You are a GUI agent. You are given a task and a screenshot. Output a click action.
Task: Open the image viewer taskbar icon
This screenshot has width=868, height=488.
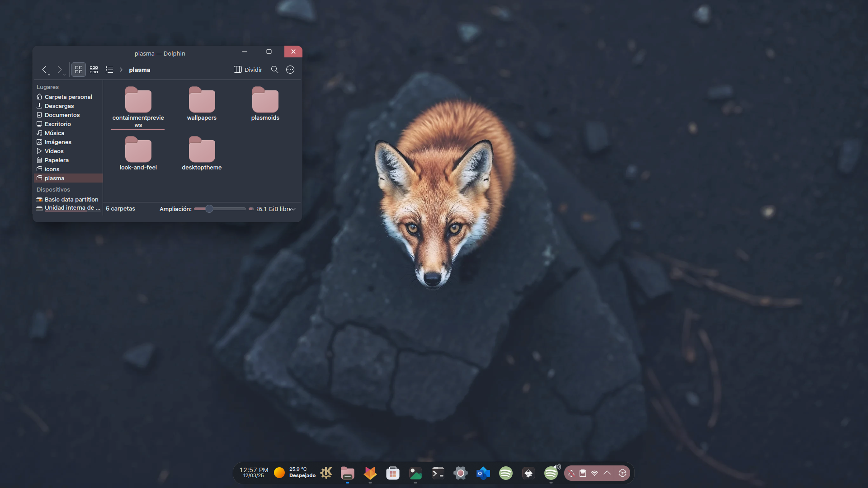[x=415, y=473]
